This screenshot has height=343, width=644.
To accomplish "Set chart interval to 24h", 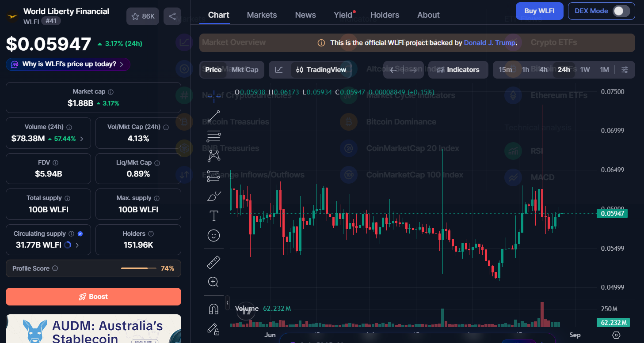I will click(x=564, y=70).
